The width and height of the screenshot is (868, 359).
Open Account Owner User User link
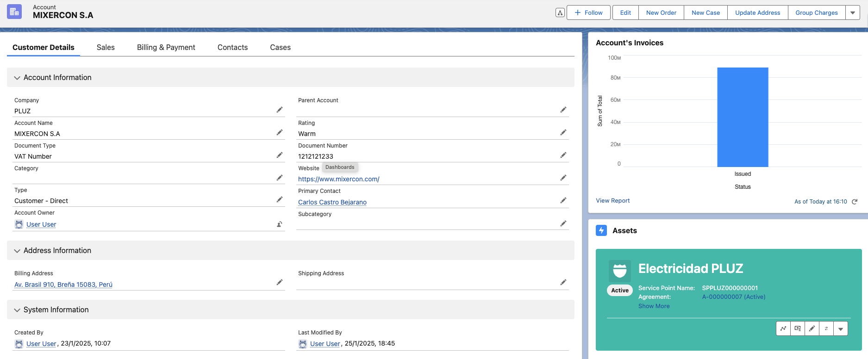41,224
